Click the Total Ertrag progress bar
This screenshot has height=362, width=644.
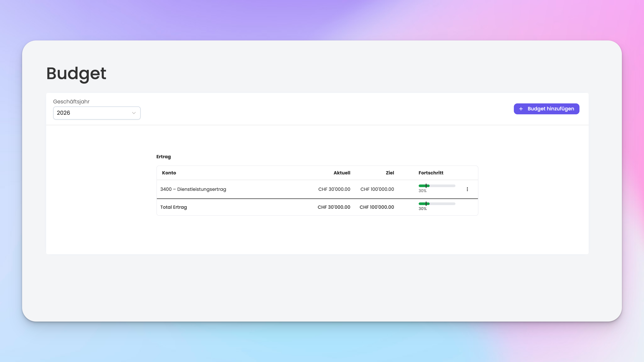tap(437, 204)
